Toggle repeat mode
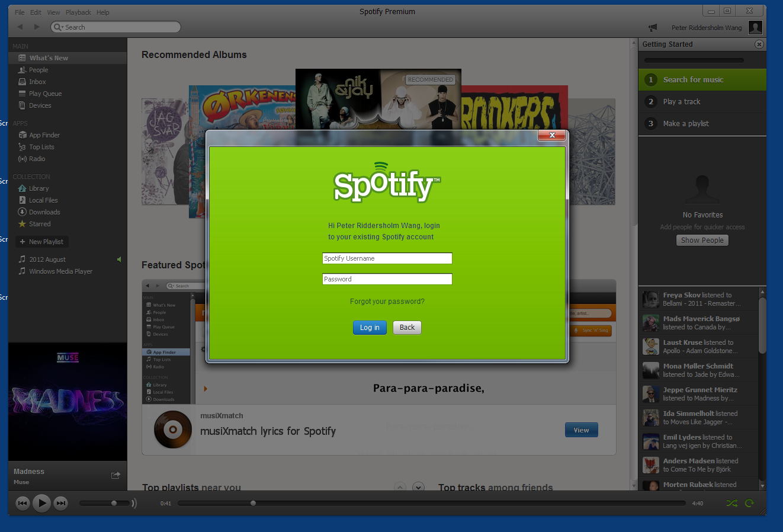This screenshot has width=783, height=532. [x=749, y=503]
